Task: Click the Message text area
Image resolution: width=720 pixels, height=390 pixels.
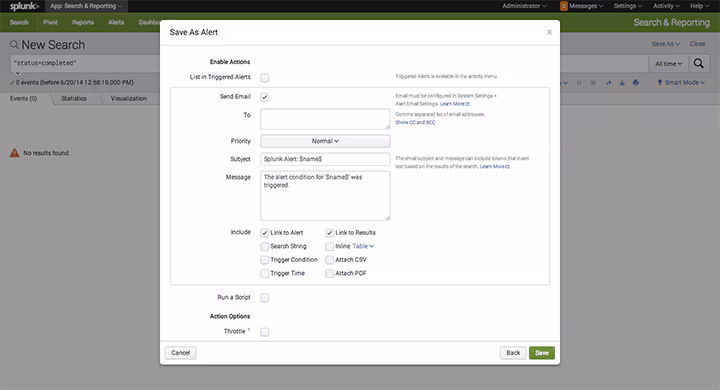Action: pyautogui.click(x=325, y=196)
